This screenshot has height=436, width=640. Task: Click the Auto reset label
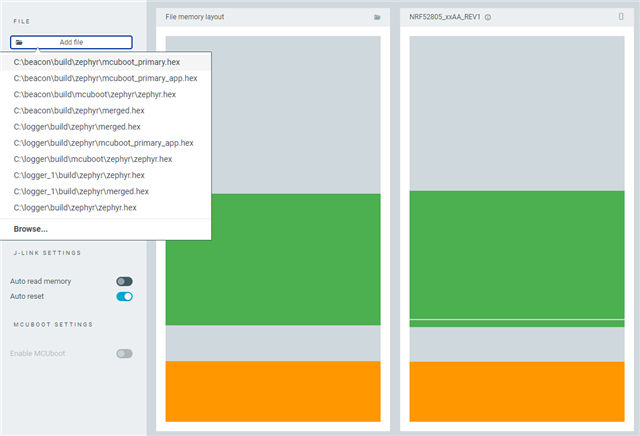pos(27,296)
